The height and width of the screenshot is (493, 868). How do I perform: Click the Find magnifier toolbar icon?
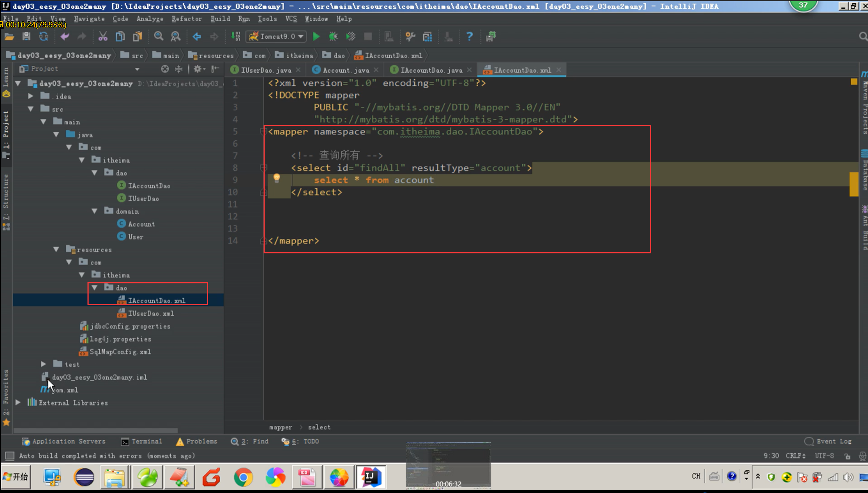click(x=158, y=36)
